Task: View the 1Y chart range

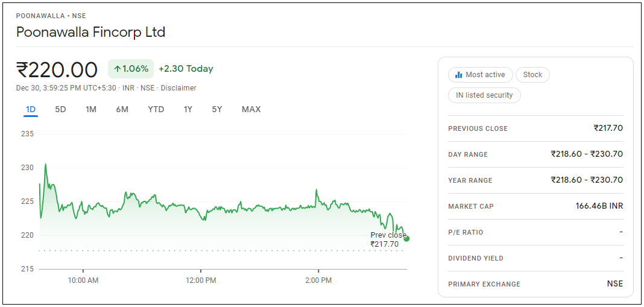Action: tap(188, 109)
